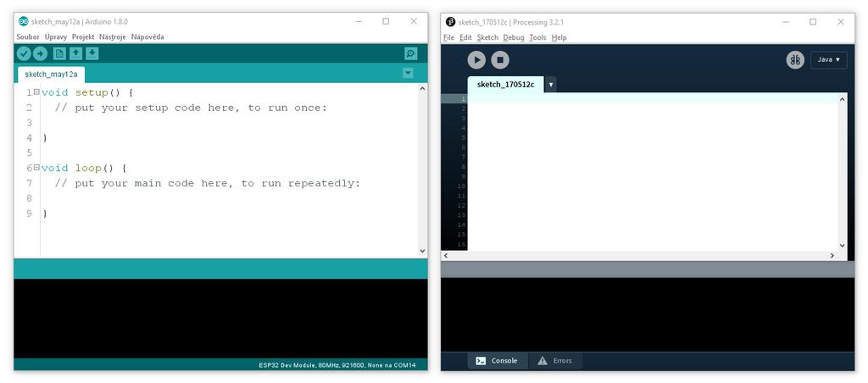Click Processing horizontal scroll-left arrow
The width and height of the screenshot is (868, 383).
(446, 256)
